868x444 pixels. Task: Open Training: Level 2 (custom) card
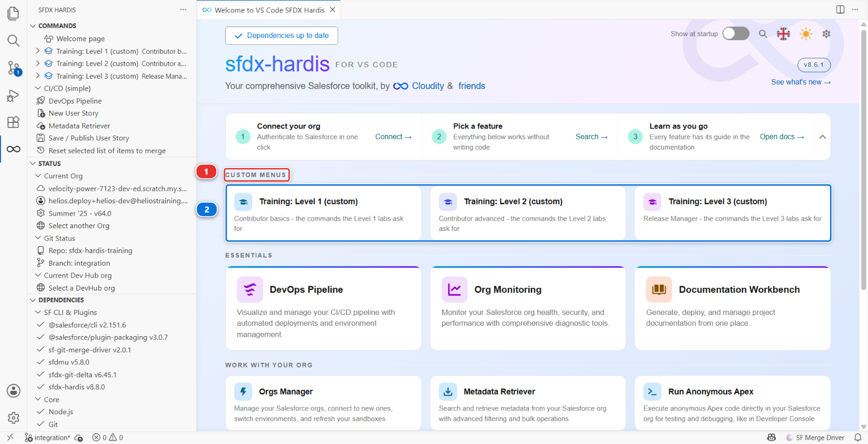point(528,213)
